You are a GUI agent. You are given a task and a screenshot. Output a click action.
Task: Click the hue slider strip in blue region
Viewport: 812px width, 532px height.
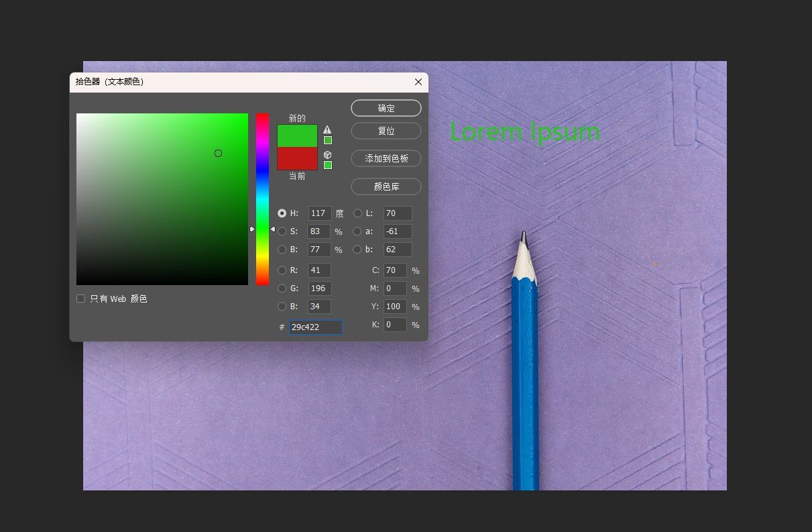(x=262, y=178)
